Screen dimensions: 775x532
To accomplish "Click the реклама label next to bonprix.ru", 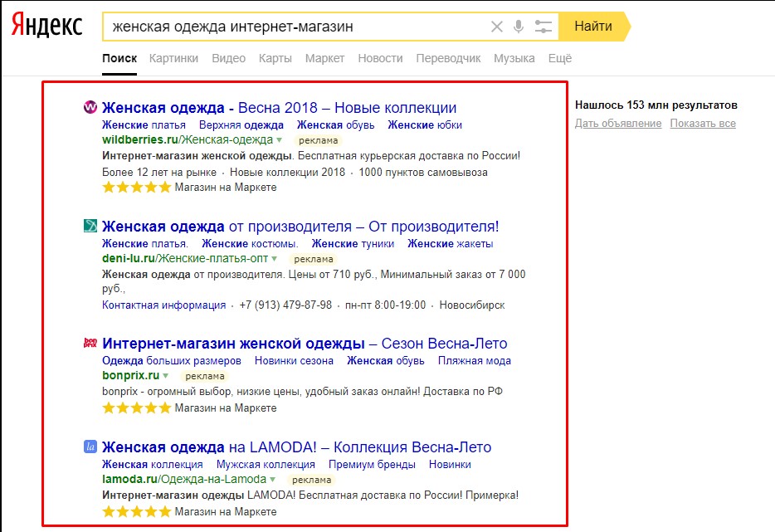I will tap(205, 376).
